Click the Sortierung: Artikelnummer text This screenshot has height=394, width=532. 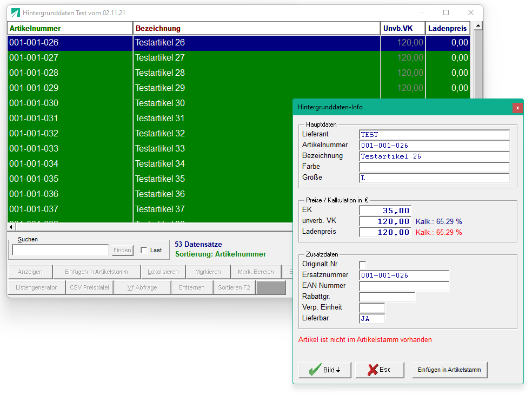pos(221,254)
